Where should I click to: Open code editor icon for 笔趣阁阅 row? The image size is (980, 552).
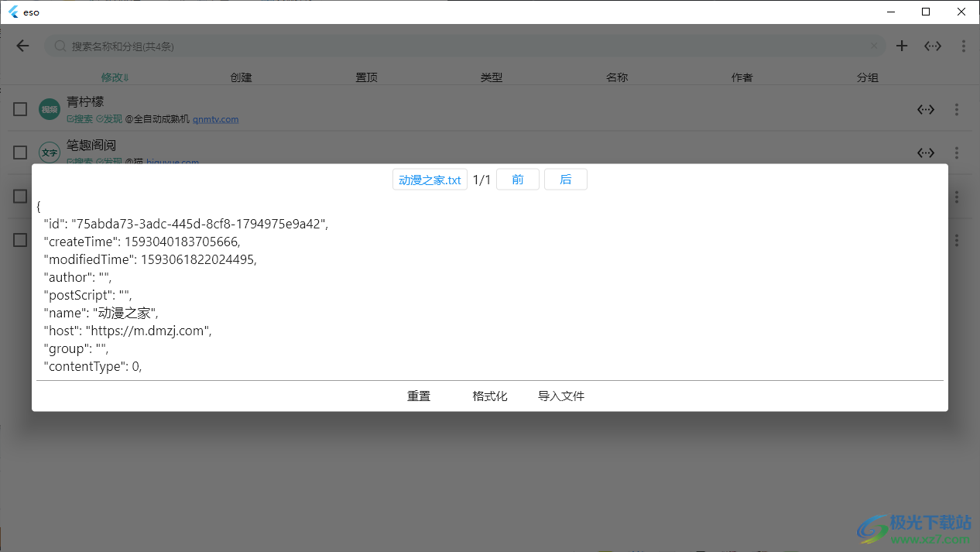click(x=926, y=153)
